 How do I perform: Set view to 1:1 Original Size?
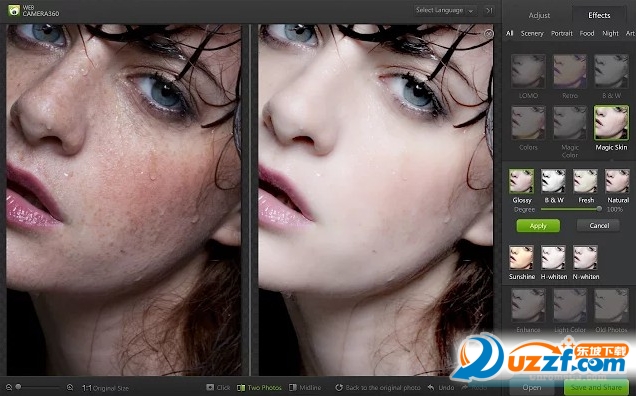click(105, 388)
